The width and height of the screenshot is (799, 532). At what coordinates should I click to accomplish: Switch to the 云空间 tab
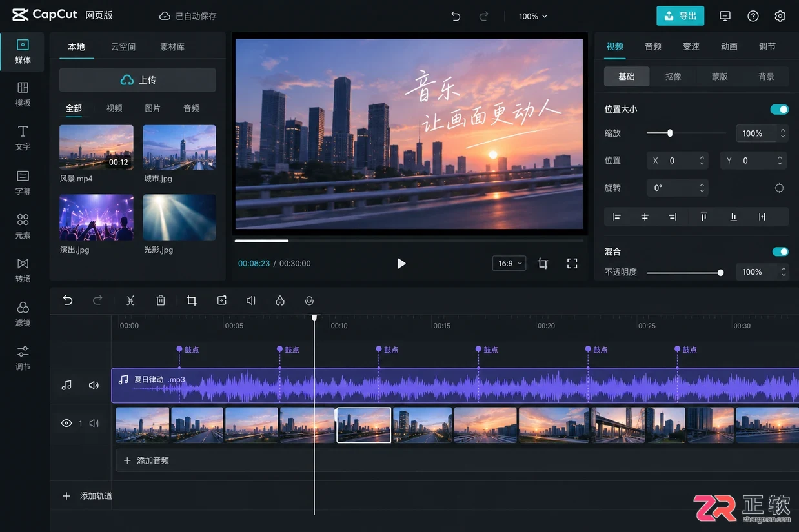click(x=123, y=46)
